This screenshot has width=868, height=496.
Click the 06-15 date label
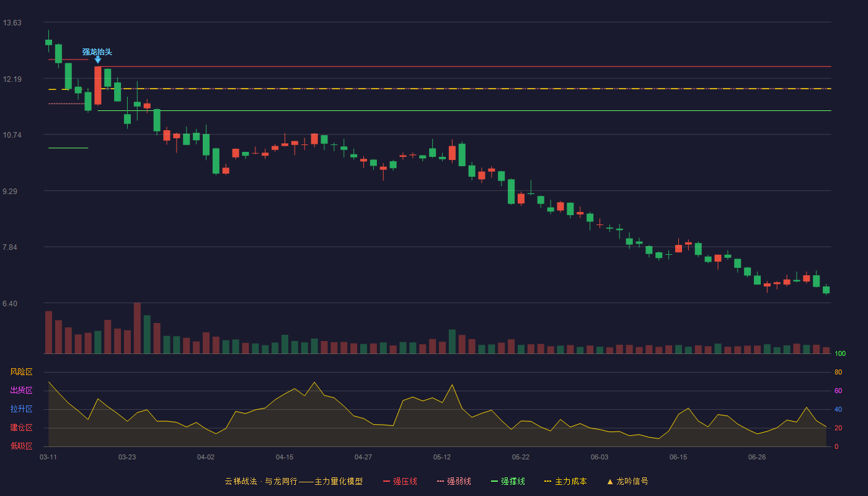(678, 457)
